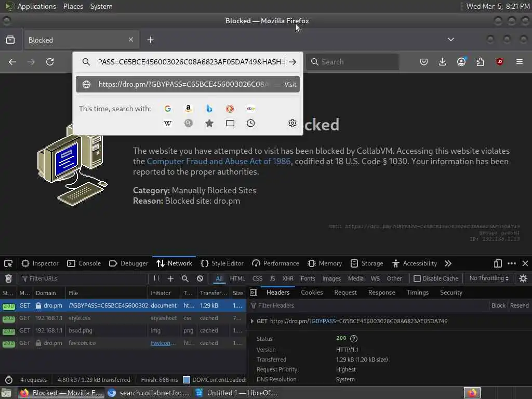This screenshot has height=399, width=532.
Task: Switch to the Memory tab
Action: pos(325,263)
